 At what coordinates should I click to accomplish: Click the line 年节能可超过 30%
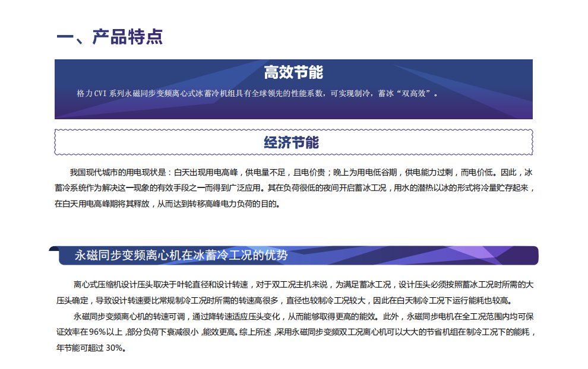point(91,348)
